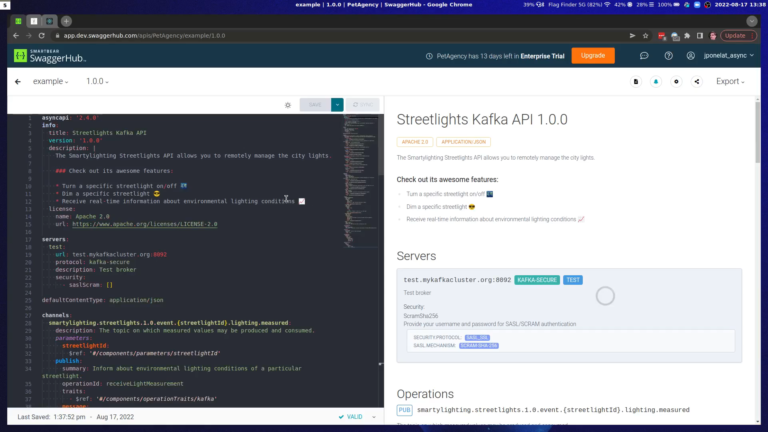Reload the page with the refresh icon
The image size is (768, 432).
[x=42, y=36]
